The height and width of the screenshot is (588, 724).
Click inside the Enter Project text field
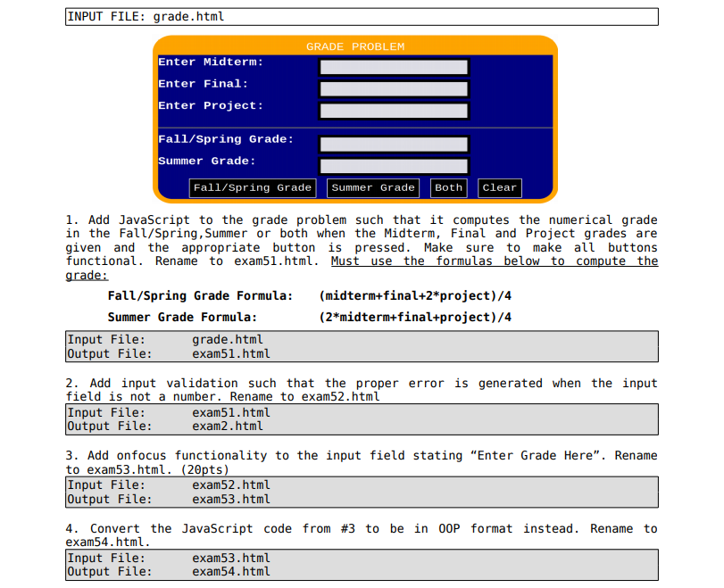[394, 110]
